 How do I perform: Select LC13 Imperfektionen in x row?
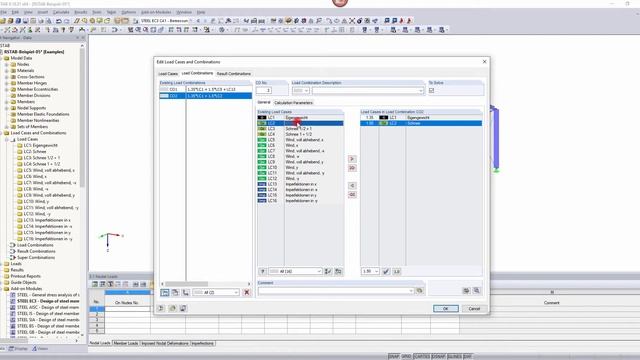(300, 184)
